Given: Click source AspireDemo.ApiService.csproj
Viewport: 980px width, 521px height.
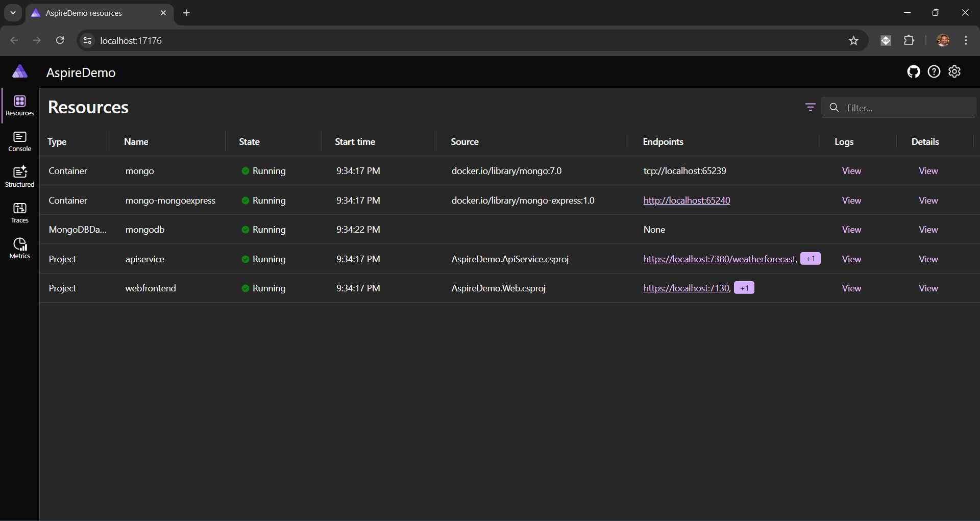Looking at the screenshot, I should click(x=510, y=259).
